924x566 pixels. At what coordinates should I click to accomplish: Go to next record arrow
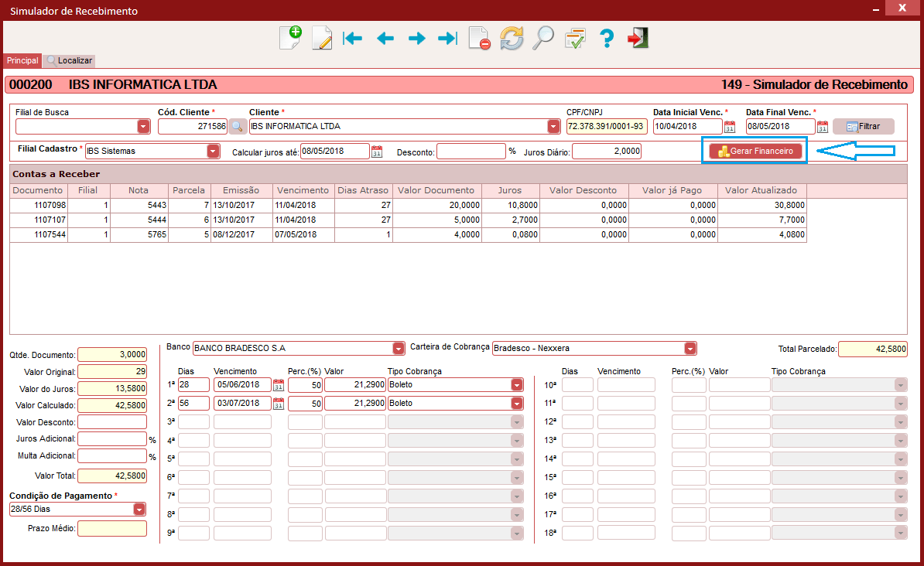click(416, 39)
